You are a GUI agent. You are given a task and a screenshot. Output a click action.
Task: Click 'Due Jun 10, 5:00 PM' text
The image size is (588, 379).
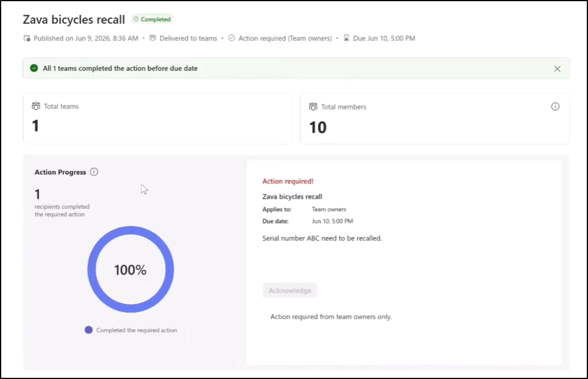(384, 38)
